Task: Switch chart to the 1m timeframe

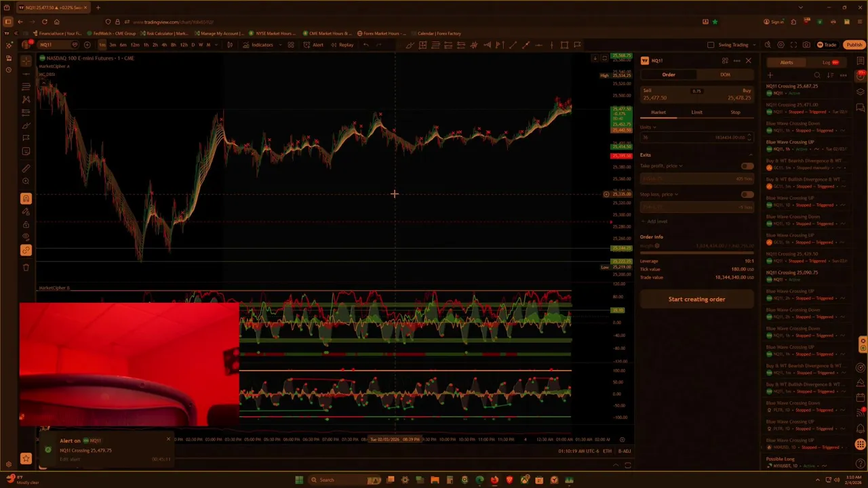Action: (102, 45)
